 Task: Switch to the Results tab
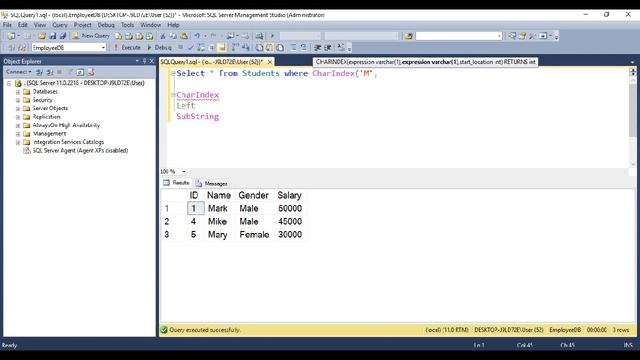176,183
